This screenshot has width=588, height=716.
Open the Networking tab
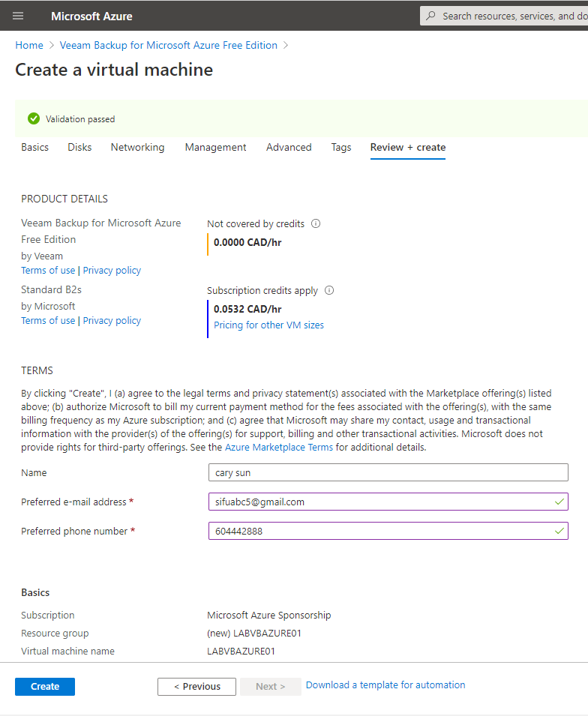pyautogui.click(x=137, y=148)
